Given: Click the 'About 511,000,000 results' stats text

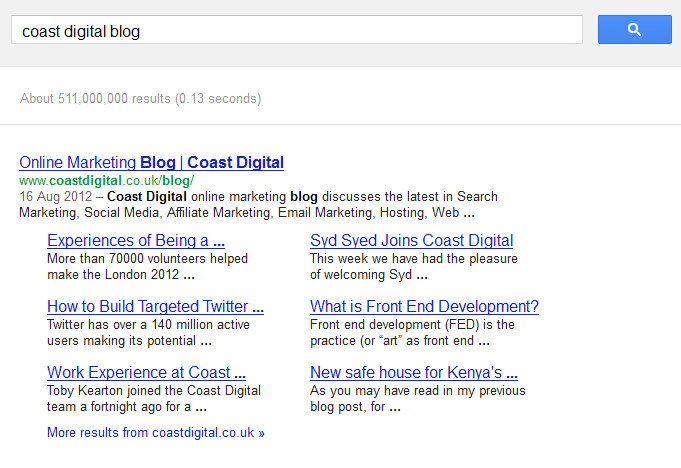Looking at the screenshot, I should point(140,99).
